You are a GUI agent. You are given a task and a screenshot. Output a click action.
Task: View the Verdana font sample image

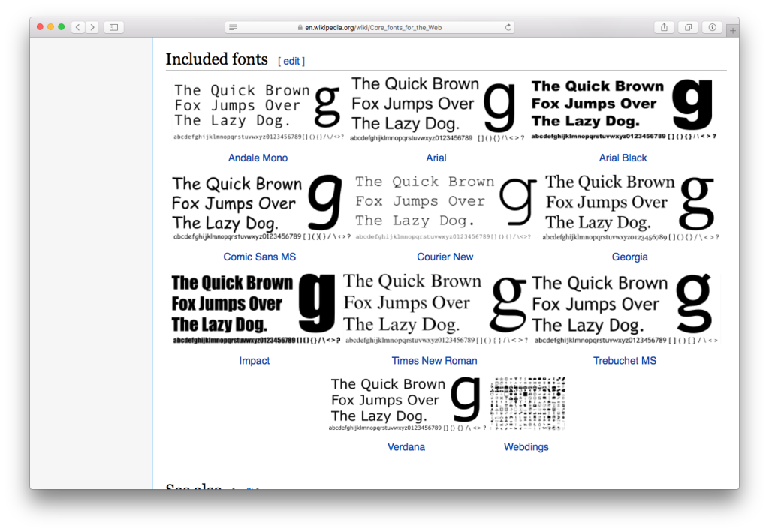[x=406, y=404]
